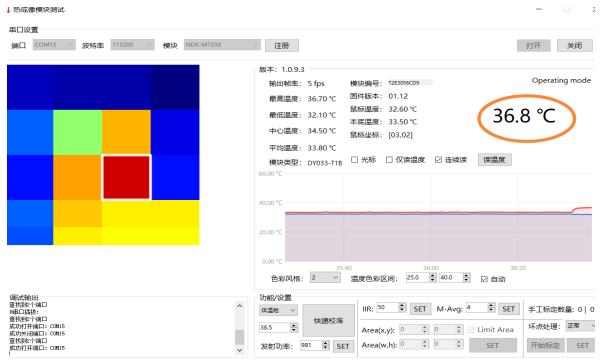Increase the IIR stepper value
The image size is (603, 364).
click(402, 305)
